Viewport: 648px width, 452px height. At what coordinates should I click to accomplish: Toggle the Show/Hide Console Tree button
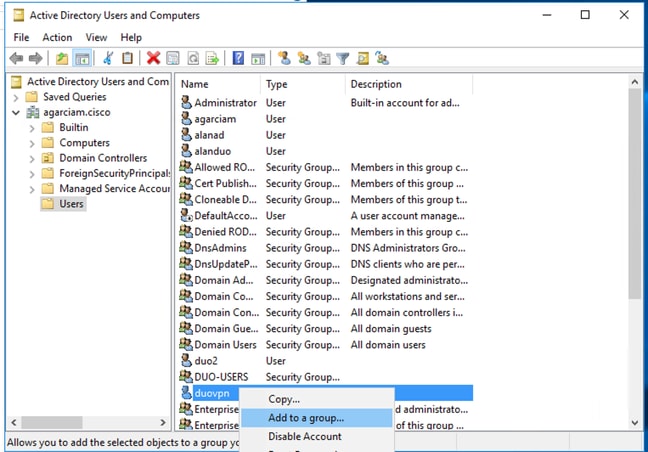(x=82, y=58)
